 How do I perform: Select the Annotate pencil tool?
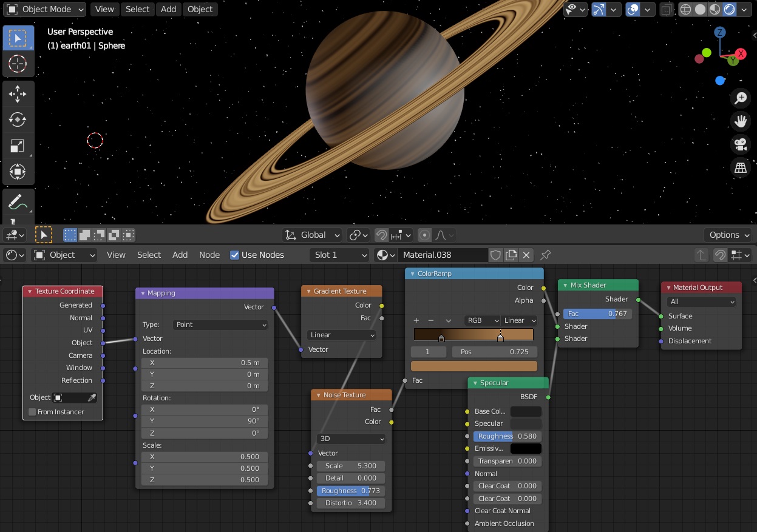point(18,203)
